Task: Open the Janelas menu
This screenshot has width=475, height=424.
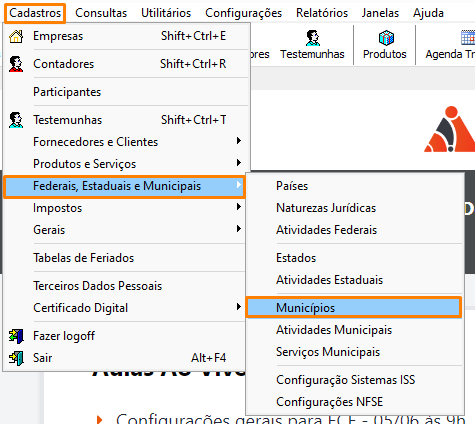Action: (x=380, y=13)
